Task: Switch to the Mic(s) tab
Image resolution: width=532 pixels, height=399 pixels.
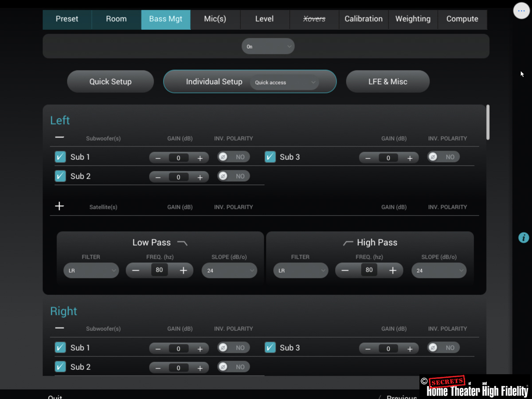Action: (215, 19)
